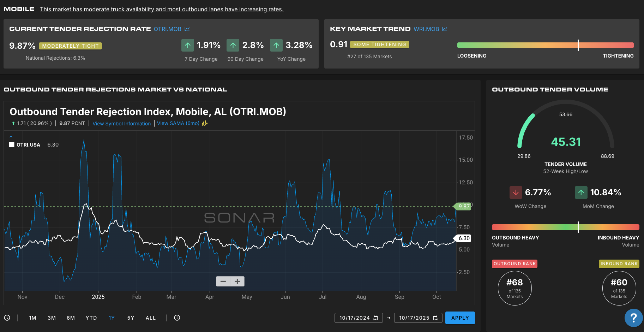
Task: Collapse the chart legend chevron
Action: point(11,136)
